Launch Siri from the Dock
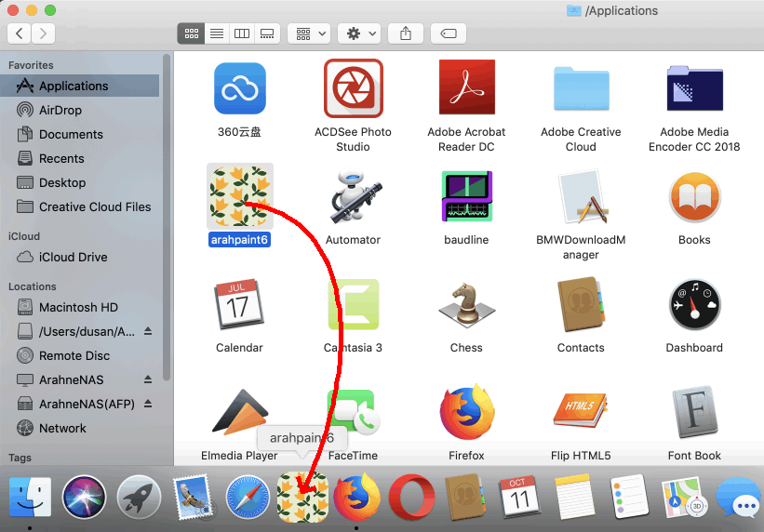Viewport: 764px width, 532px height. coord(84,498)
